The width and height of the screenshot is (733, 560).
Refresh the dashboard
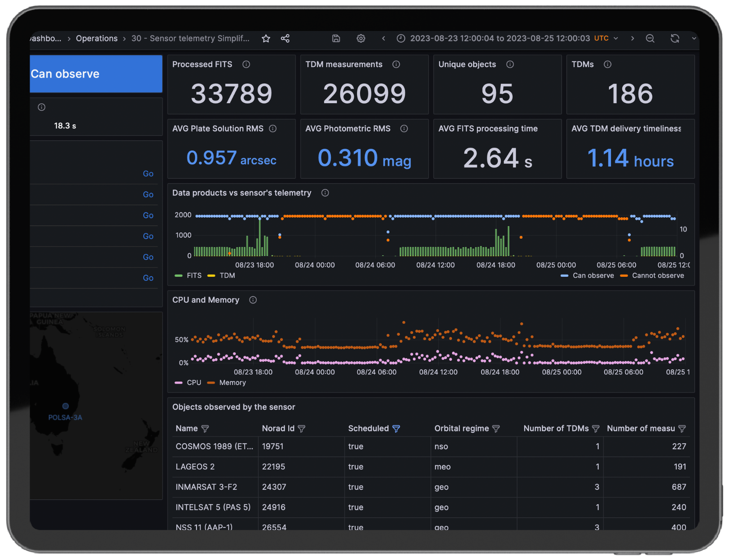pyautogui.click(x=675, y=39)
